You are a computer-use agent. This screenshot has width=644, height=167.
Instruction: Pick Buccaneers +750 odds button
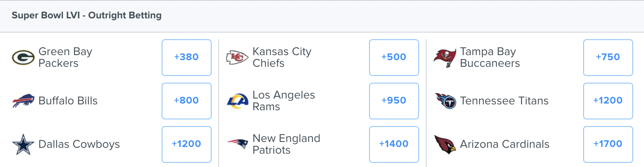point(608,58)
